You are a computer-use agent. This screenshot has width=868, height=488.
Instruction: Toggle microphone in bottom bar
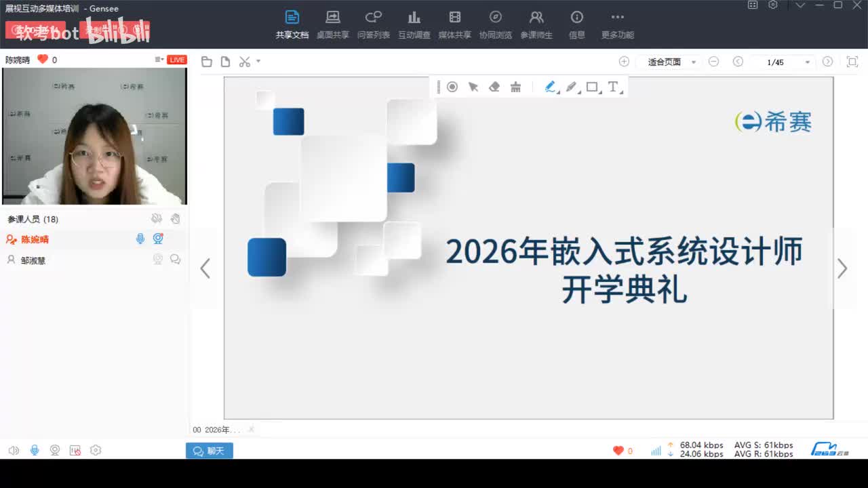(x=35, y=450)
